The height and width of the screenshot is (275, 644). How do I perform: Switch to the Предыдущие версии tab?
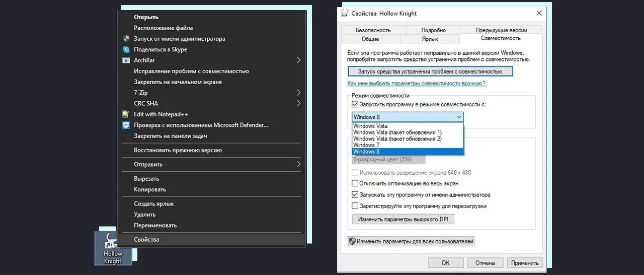[501, 30]
